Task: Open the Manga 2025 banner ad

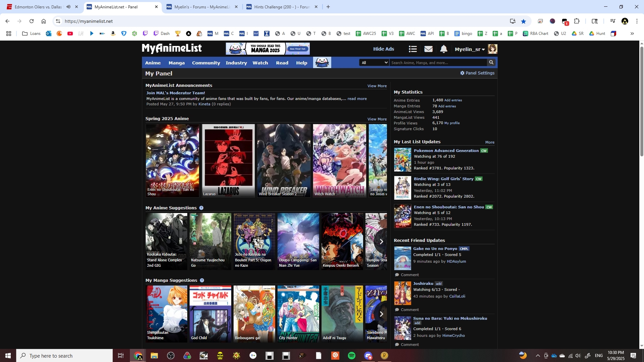Action: click(267, 49)
